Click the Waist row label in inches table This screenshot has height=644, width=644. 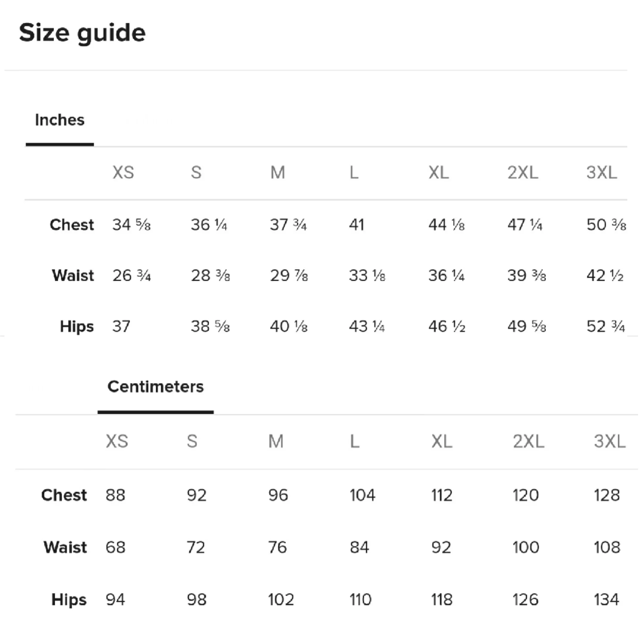73,275
